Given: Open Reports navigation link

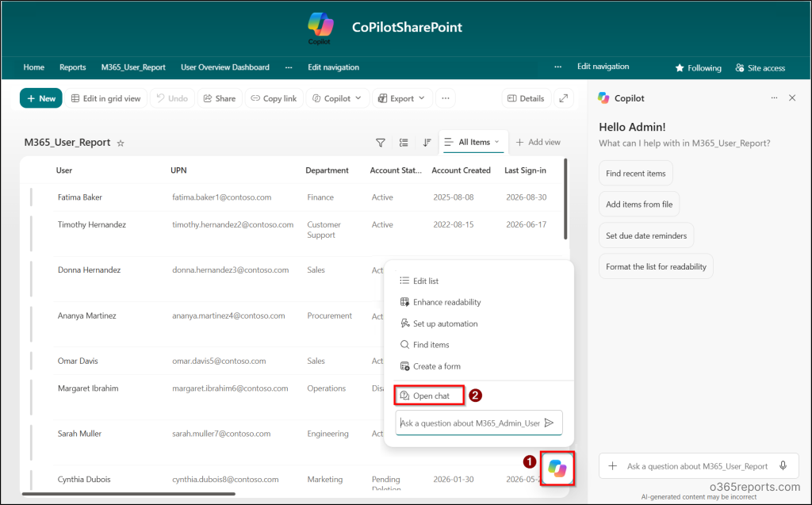Looking at the screenshot, I should coord(72,67).
